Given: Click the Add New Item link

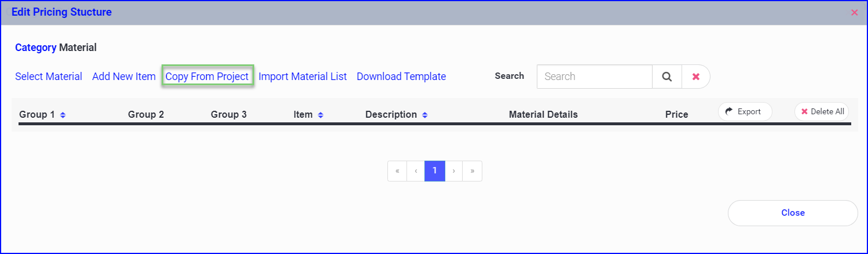Looking at the screenshot, I should pyautogui.click(x=124, y=77).
